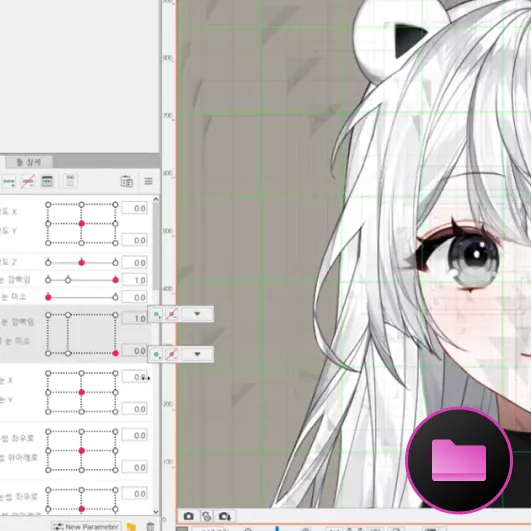This screenshot has width=532, height=531.
Task: Click the camera snapshot icon below canvas
Action: click(189, 516)
